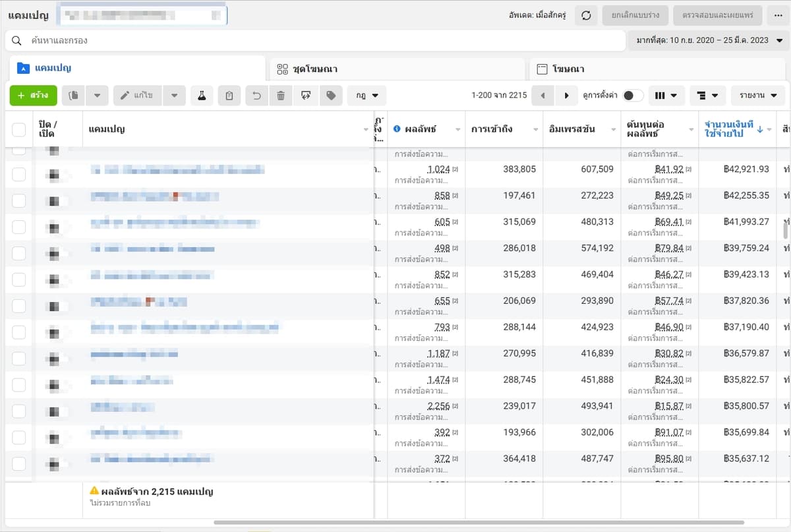
Task: Click the duplicate campaign icon in toolbar
Action: [74, 96]
